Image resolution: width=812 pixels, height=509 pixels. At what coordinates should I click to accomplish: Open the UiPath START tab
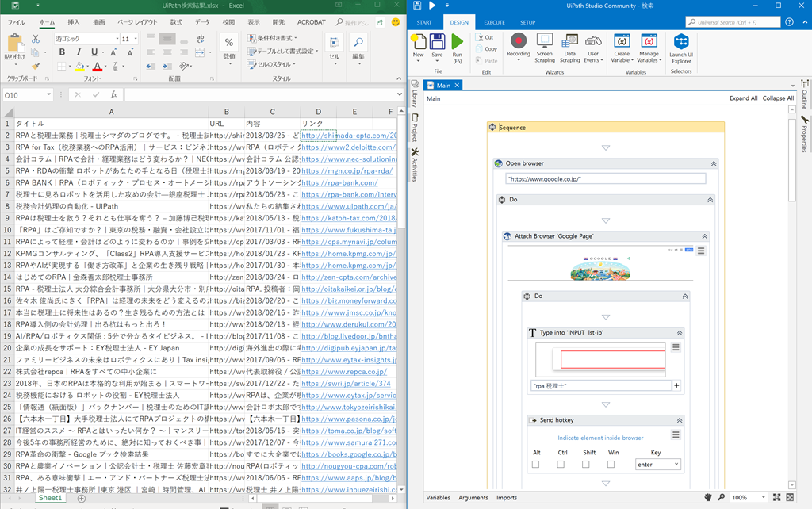click(x=424, y=22)
